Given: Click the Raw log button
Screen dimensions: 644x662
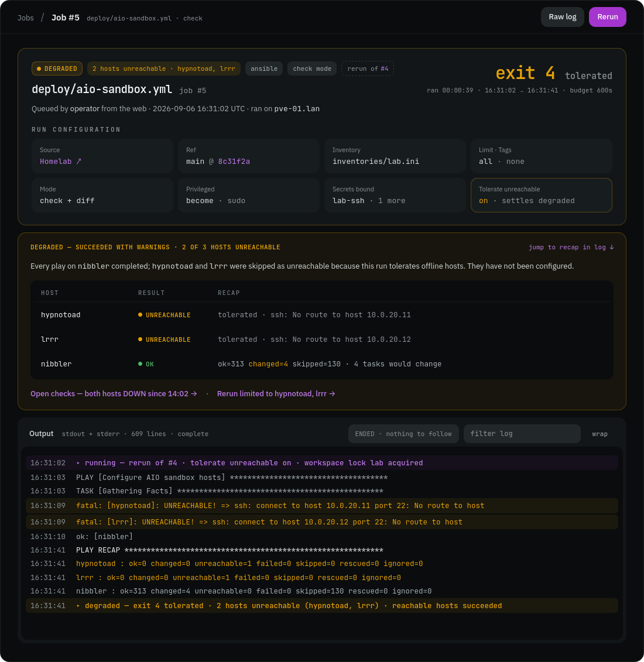Looking at the screenshot, I should coord(562,17).
